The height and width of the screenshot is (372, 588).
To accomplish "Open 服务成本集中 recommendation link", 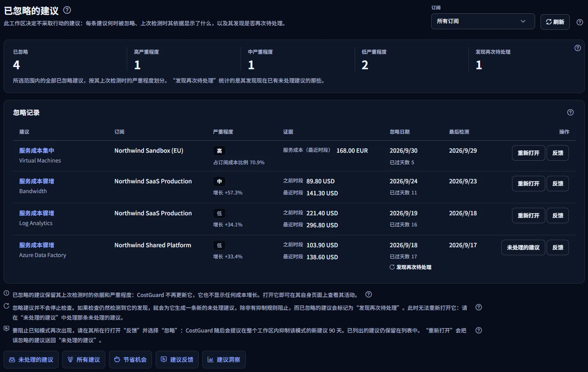I will click(36, 151).
